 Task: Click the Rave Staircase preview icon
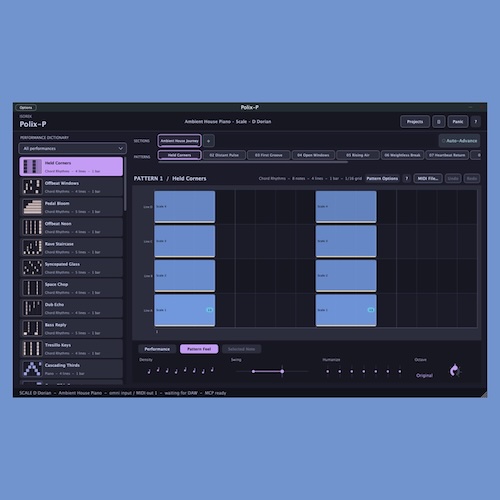click(32, 247)
